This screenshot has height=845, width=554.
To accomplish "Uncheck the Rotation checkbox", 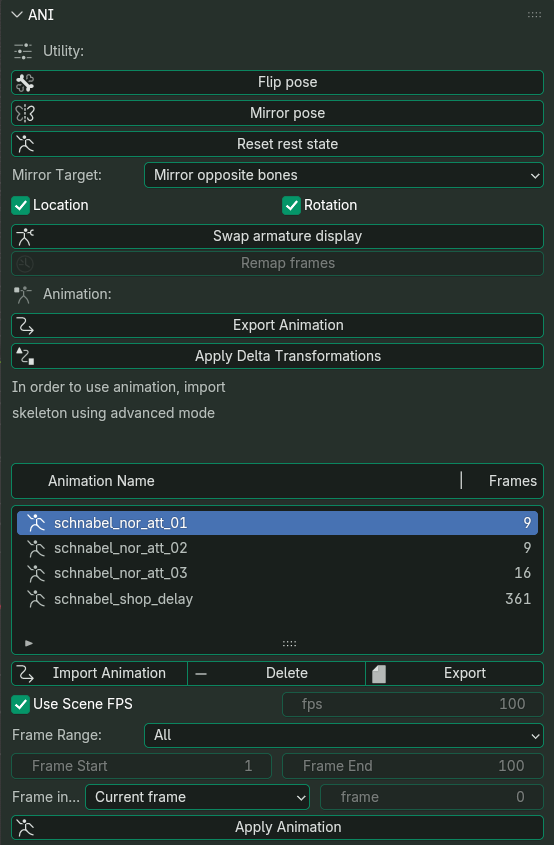I will click(x=291, y=205).
